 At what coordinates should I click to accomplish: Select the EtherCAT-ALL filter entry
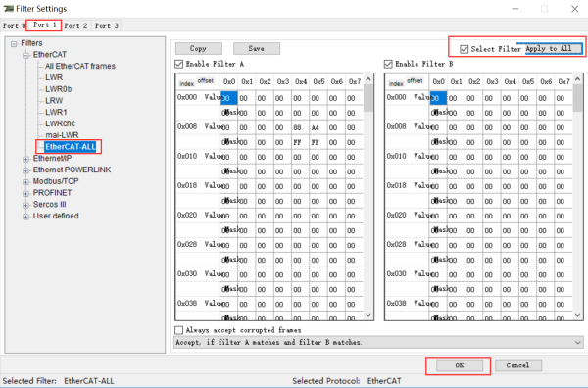point(71,147)
